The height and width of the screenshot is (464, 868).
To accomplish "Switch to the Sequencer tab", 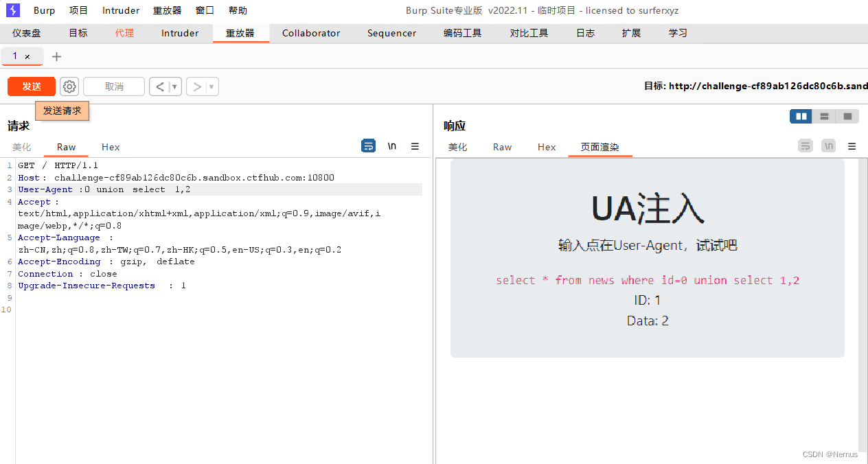I will click(391, 32).
